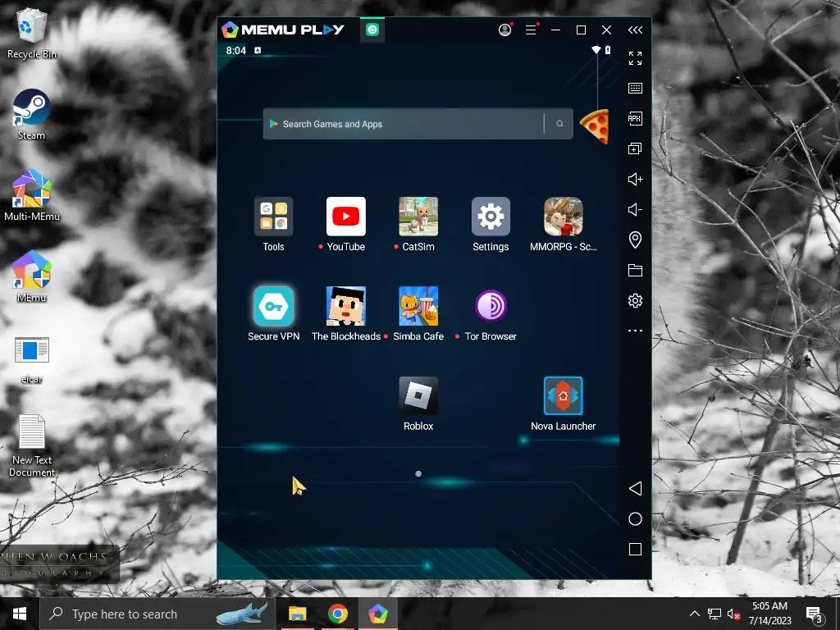Open File Explorer from taskbar
Screen dimensions: 840x630
coord(297,614)
